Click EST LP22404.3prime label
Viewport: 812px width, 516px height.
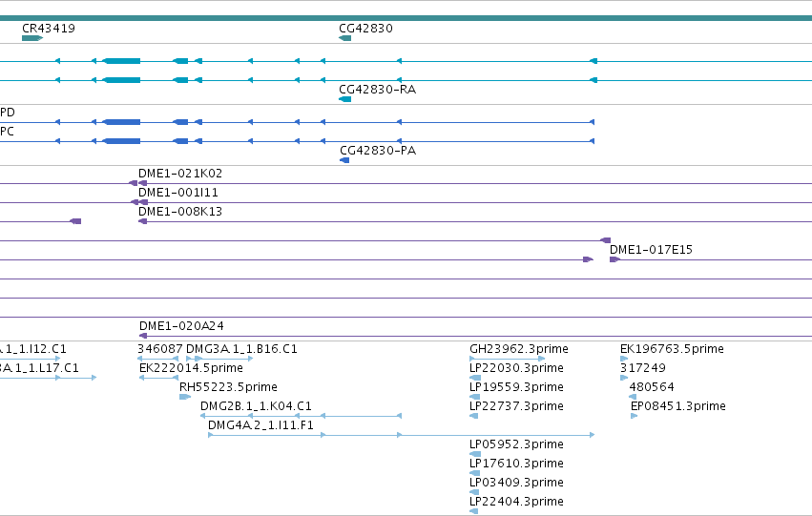click(x=516, y=502)
